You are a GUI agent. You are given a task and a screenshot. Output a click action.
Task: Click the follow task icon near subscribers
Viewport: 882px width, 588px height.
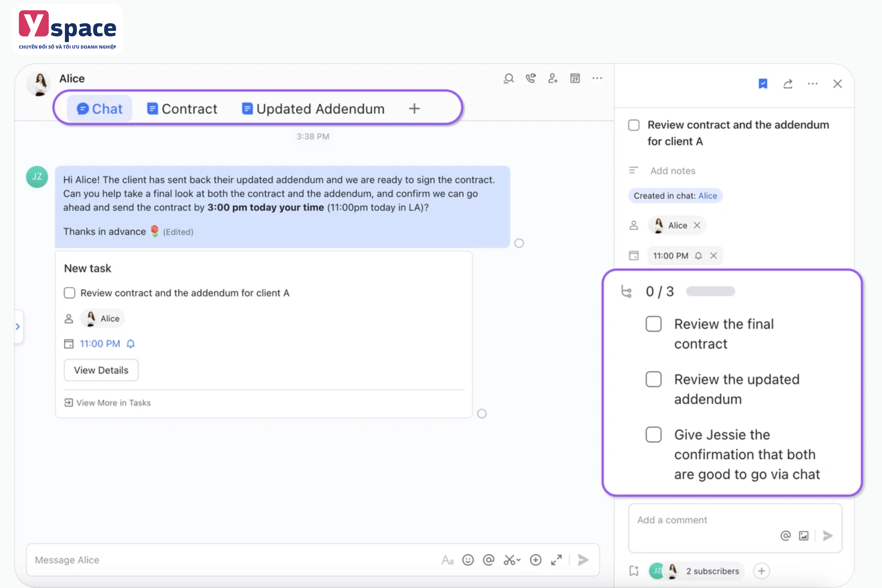(x=634, y=571)
